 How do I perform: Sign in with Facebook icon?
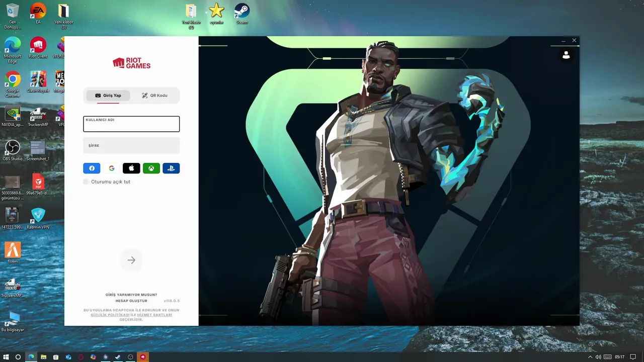point(92,168)
